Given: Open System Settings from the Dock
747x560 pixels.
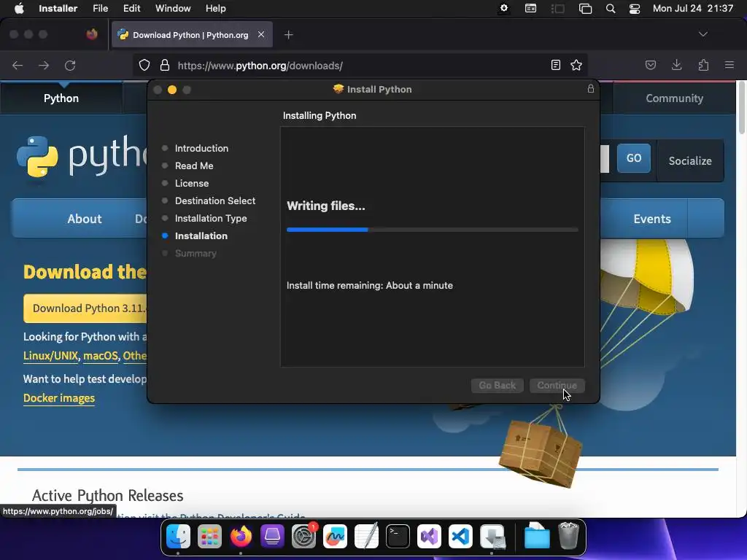Looking at the screenshot, I should [303, 536].
